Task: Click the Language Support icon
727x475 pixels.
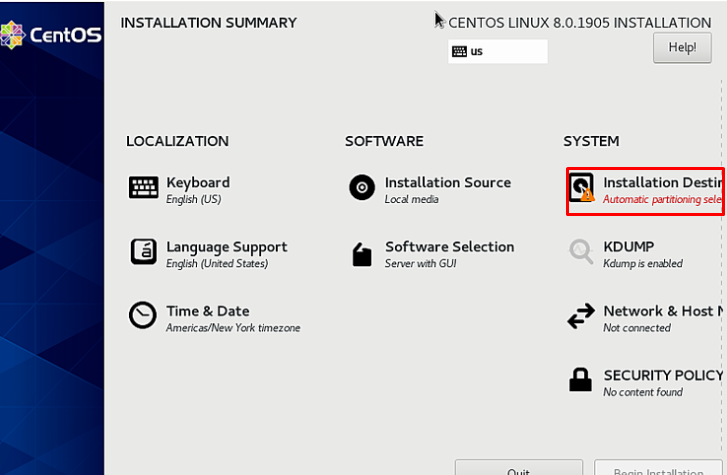Action: (143, 251)
